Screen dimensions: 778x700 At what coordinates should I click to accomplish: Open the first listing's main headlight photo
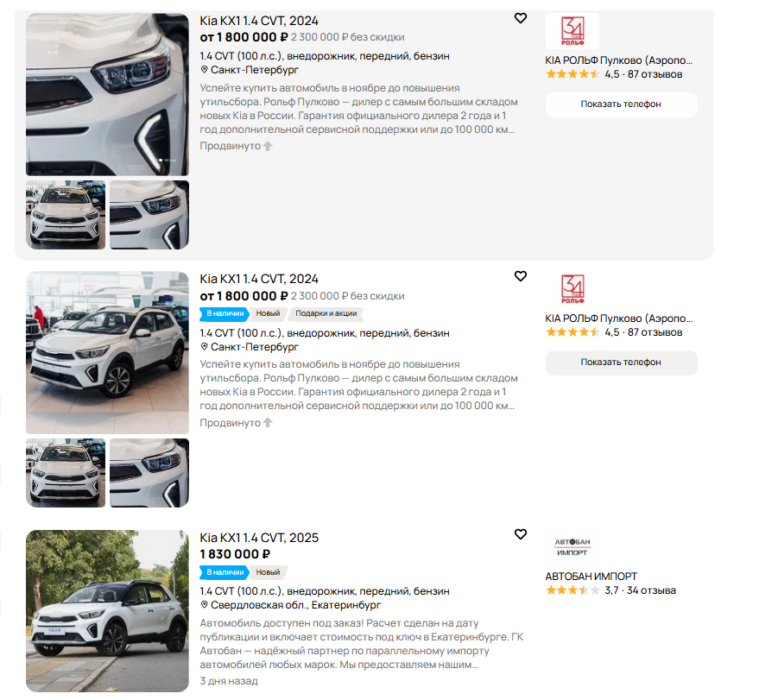pos(107,94)
